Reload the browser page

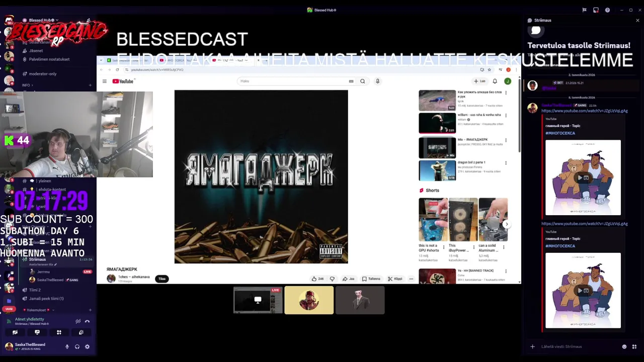point(117,70)
